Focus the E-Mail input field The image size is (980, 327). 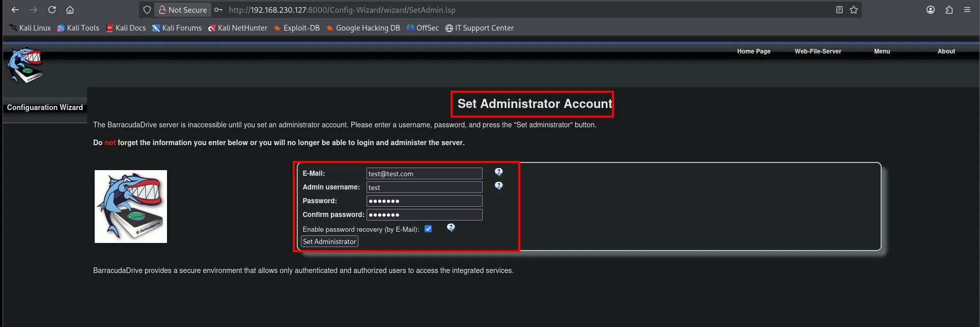(425, 174)
